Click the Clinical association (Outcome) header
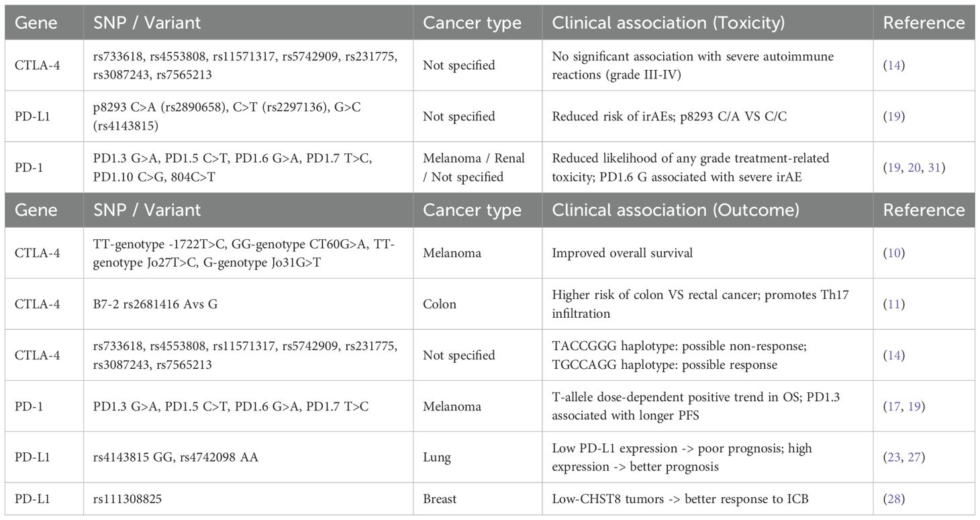 coord(675,210)
